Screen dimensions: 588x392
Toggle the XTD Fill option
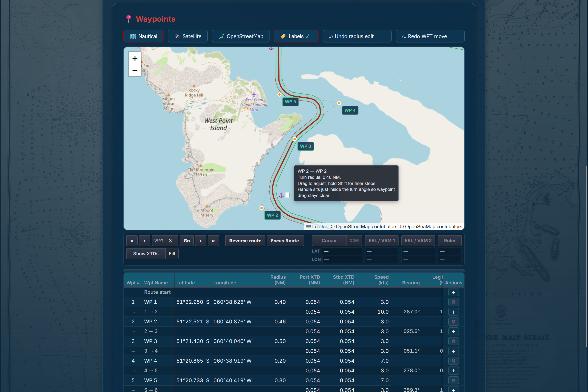[172, 254]
